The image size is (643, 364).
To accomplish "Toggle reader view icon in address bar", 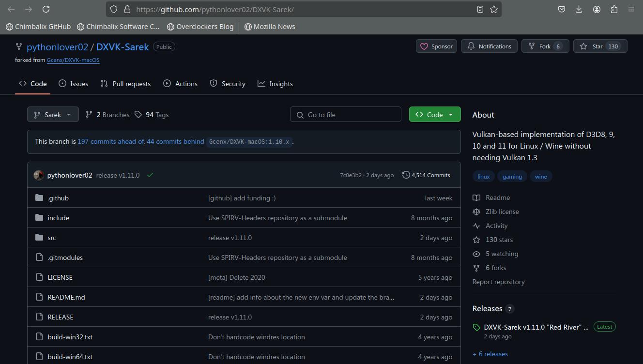I will tap(480, 9).
